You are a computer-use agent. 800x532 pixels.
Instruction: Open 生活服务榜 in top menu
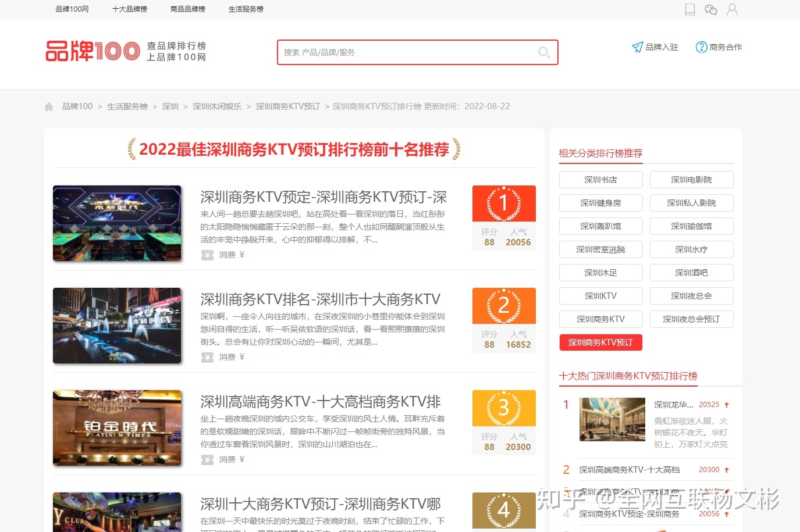246,9
